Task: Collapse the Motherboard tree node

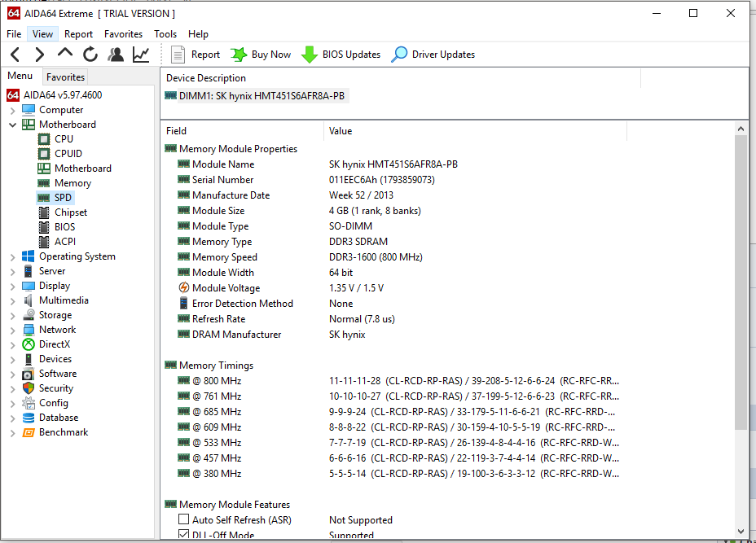Action: click(x=12, y=125)
